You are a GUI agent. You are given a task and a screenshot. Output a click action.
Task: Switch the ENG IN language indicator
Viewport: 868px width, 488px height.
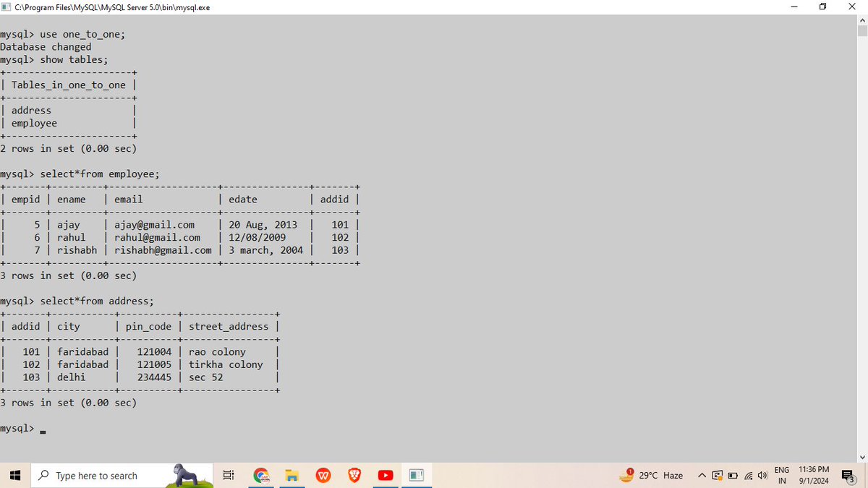tap(782, 475)
